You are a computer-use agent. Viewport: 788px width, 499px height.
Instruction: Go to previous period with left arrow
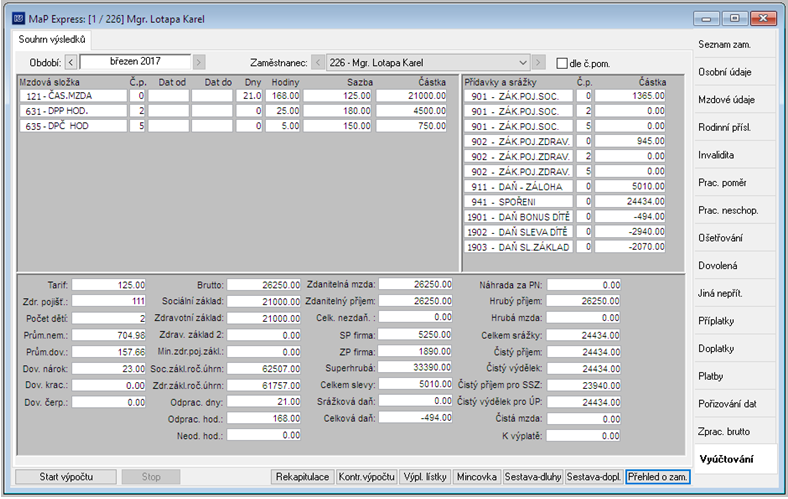tap(71, 62)
